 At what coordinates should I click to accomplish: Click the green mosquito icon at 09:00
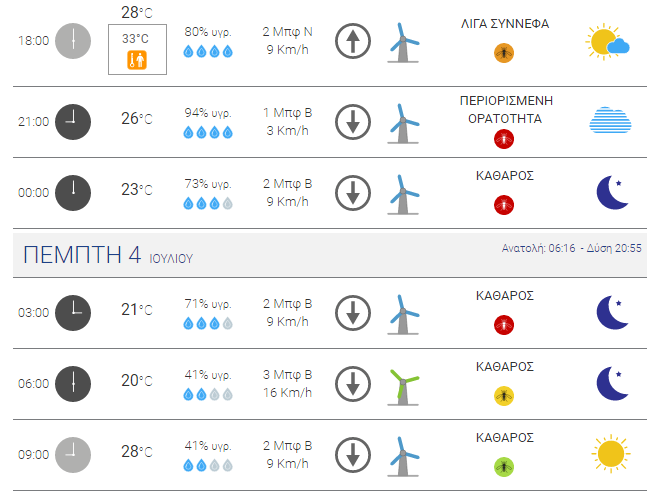504,467
